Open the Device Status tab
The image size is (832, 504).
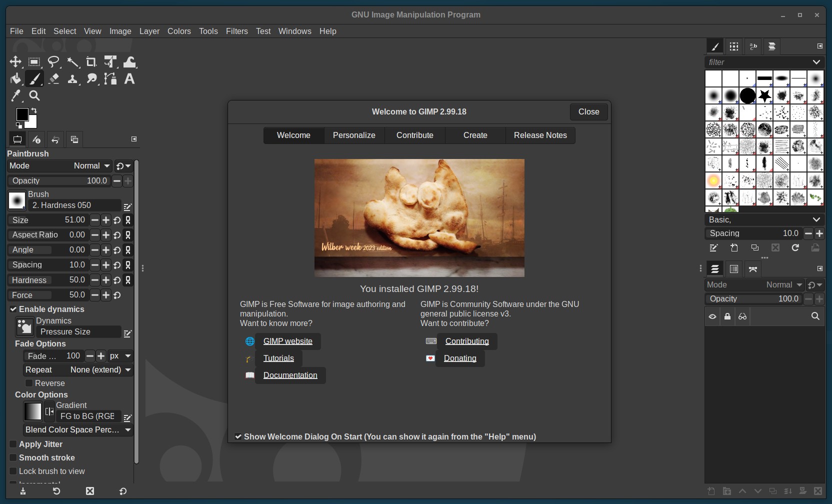[36, 139]
